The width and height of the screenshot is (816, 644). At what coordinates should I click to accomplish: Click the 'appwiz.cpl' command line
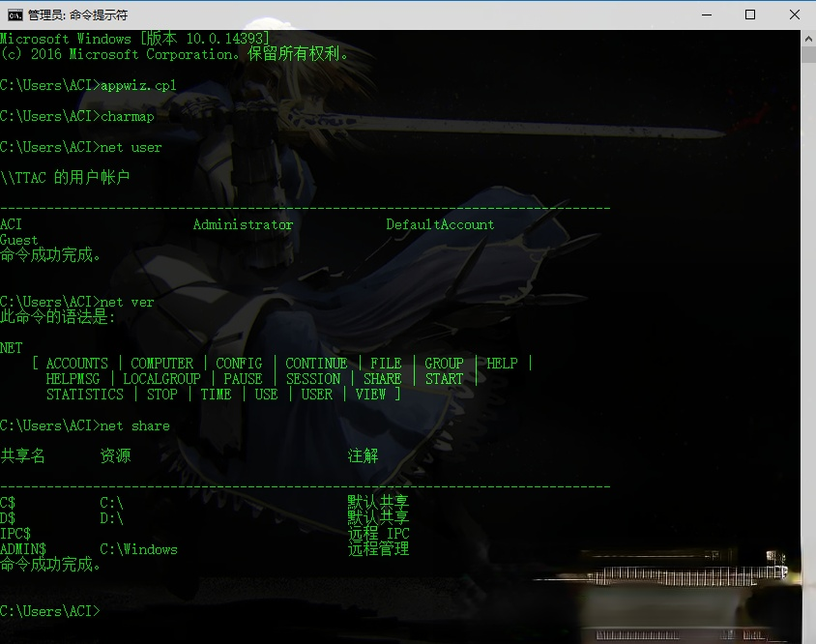point(88,85)
